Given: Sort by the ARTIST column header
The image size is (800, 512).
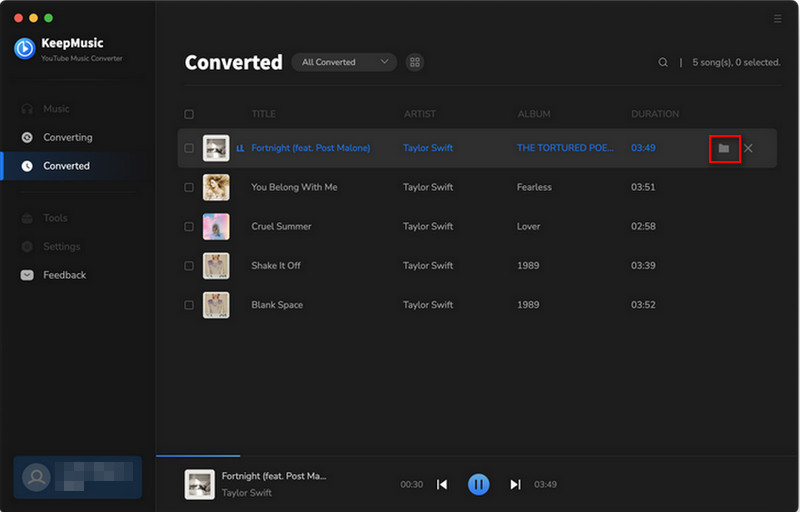Looking at the screenshot, I should point(420,114).
